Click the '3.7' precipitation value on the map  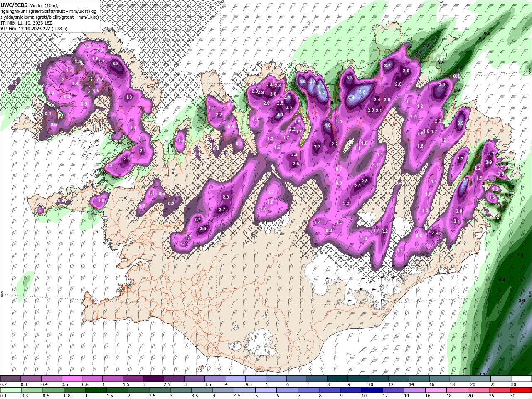pyautogui.click(x=387, y=66)
